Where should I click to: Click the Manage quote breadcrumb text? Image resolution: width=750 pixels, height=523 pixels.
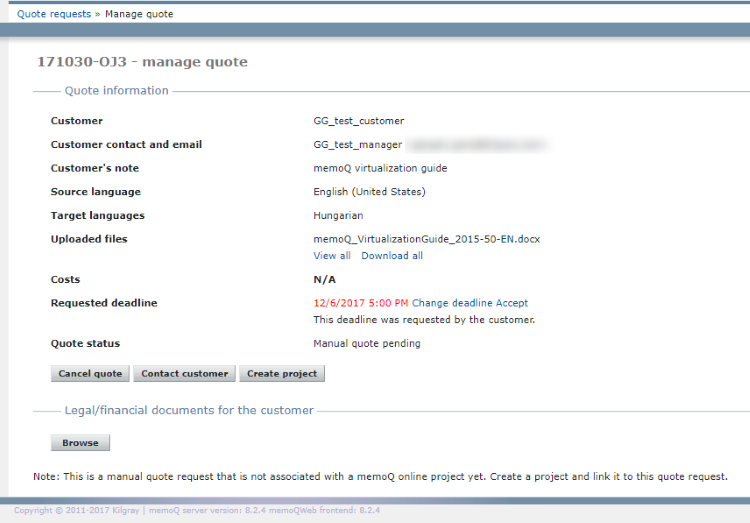(x=139, y=14)
